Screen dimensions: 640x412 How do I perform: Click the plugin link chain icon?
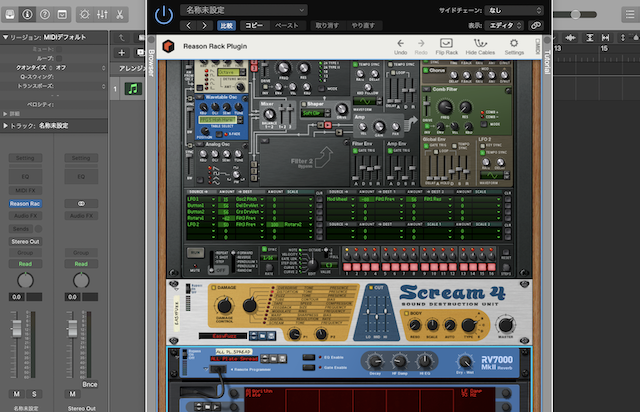(x=537, y=25)
